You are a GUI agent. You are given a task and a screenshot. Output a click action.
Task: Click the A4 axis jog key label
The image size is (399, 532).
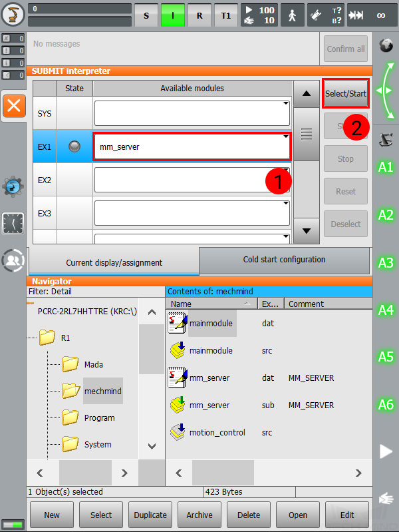(386, 310)
